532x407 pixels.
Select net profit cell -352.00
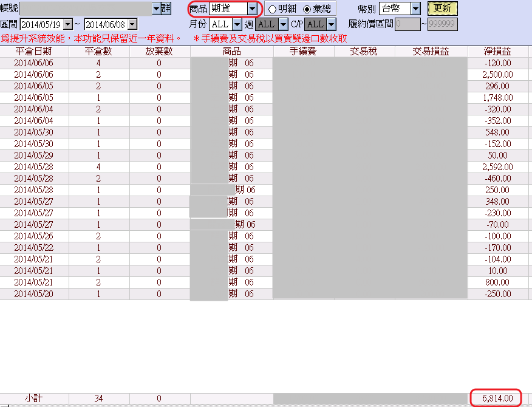point(498,121)
